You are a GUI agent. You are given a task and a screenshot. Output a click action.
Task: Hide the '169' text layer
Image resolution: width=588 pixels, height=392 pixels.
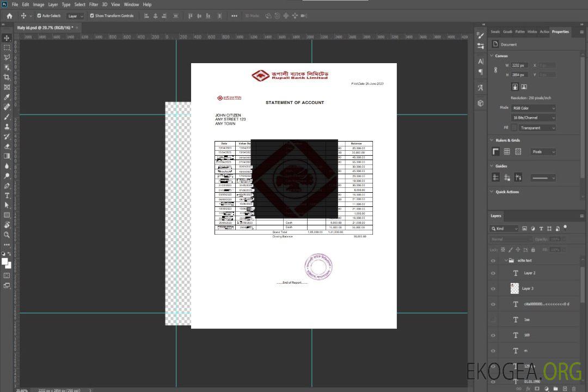click(x=493, y=335)
